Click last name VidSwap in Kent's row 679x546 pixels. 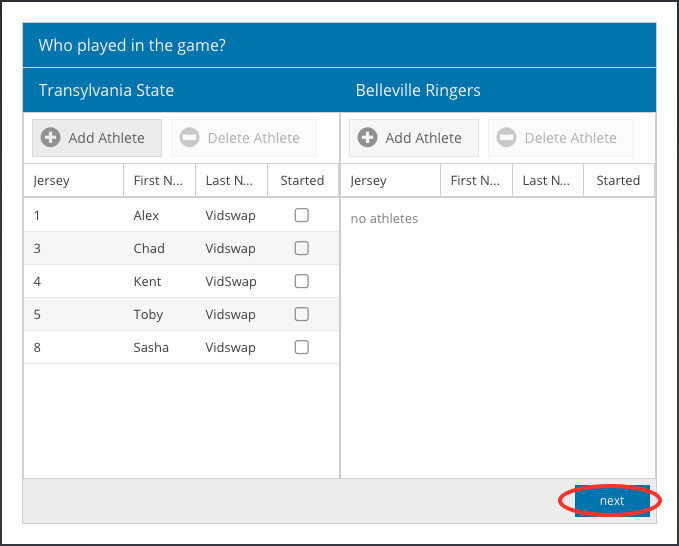click(231, 282)
